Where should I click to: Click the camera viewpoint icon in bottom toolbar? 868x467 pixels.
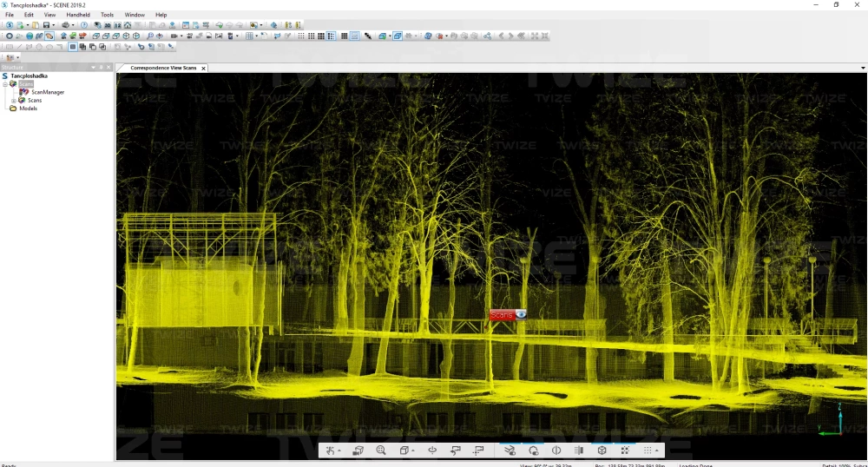pyautogui.click(x=358, y=451)
